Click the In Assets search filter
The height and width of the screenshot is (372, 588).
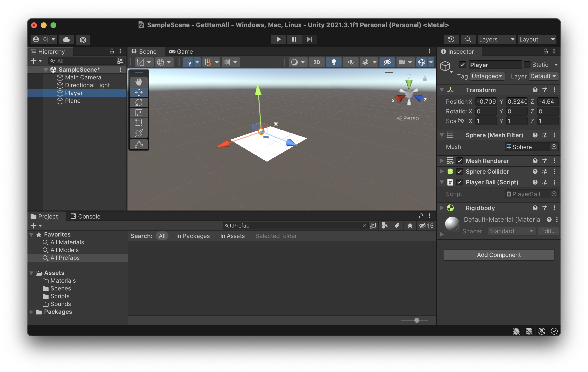[232, 236]
